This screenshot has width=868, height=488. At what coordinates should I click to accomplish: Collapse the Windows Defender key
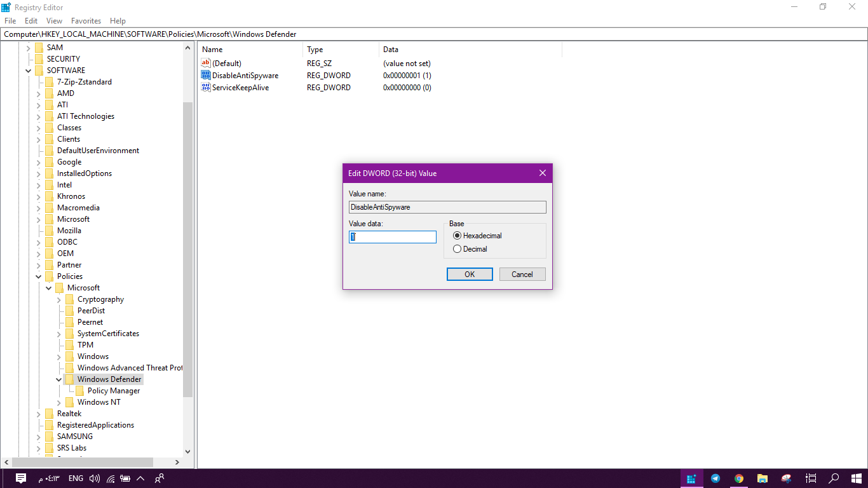point(58,379)
